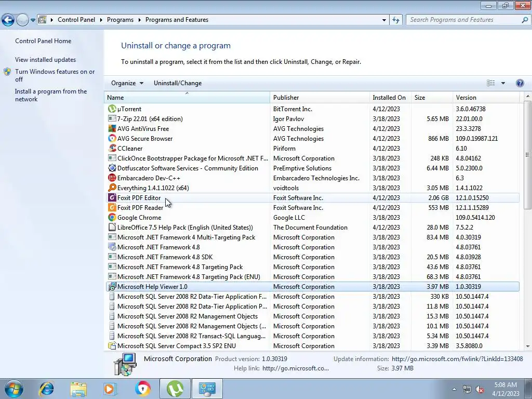Click the Control Panel breadcrumb
The height and width of the screenshot is (399, 532).
click(x=76, y=20)
